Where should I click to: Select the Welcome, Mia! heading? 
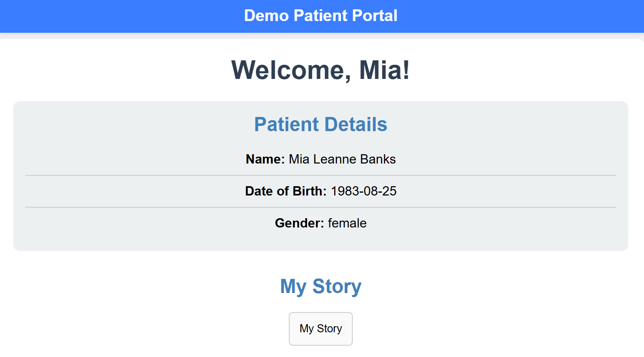click(320, 70)
